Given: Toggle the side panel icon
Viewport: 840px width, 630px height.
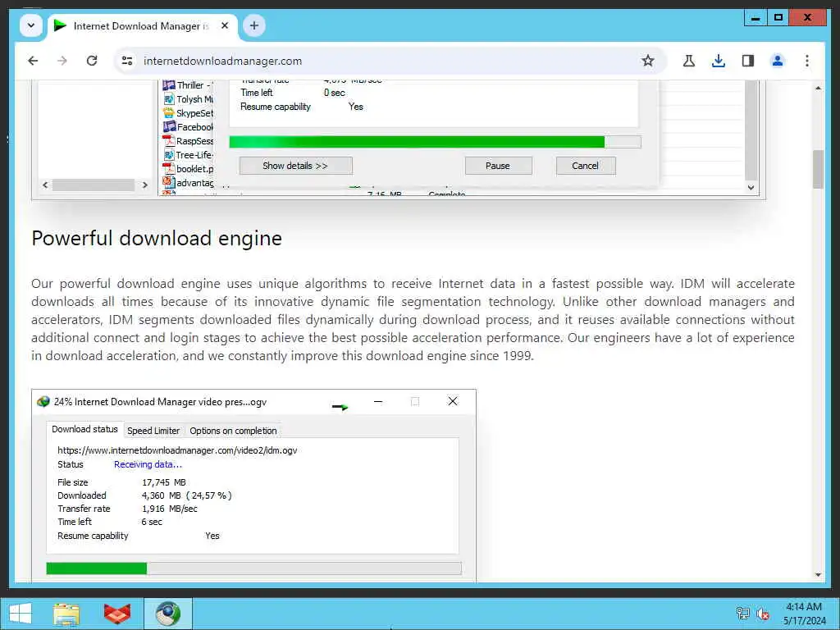Looking at the screenshot, I should click(x=748, y=61).
